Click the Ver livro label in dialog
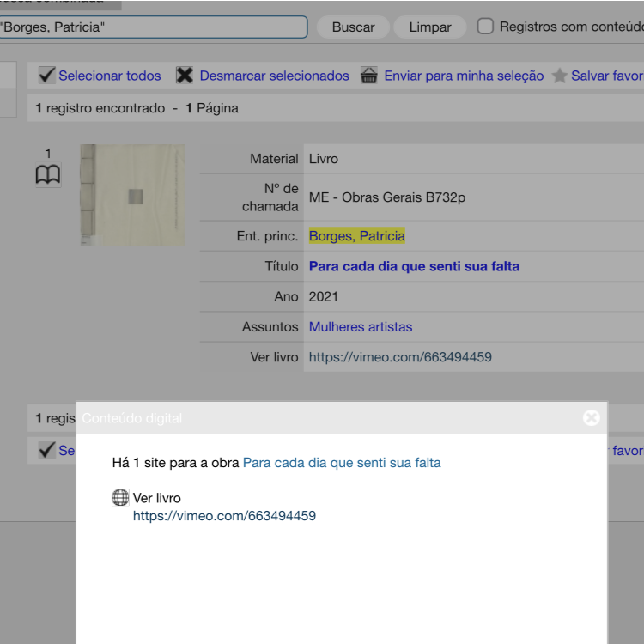Image resolution: width=644 pixels, height=644 pixels. (x=157, y=498)
